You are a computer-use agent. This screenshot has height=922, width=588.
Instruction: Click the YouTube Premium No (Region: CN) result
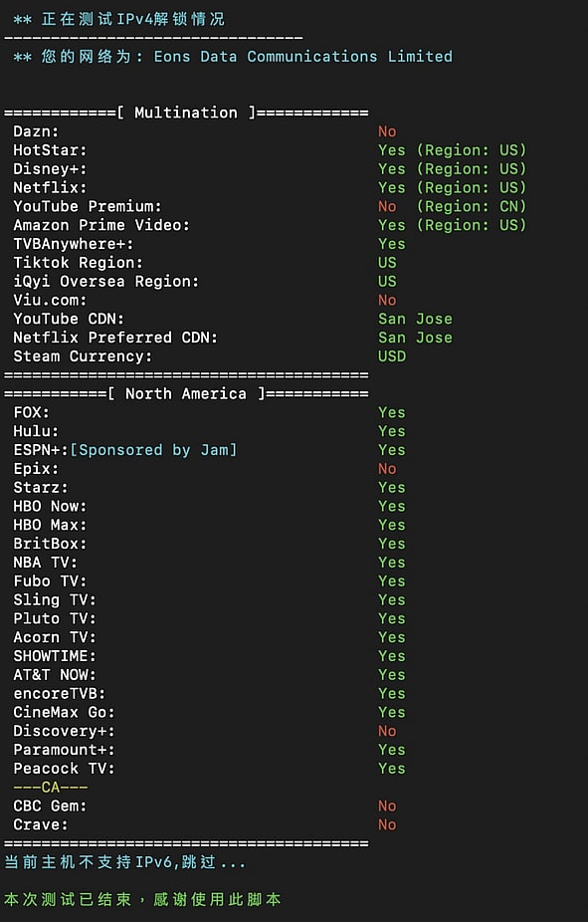(x=452, y=206)
